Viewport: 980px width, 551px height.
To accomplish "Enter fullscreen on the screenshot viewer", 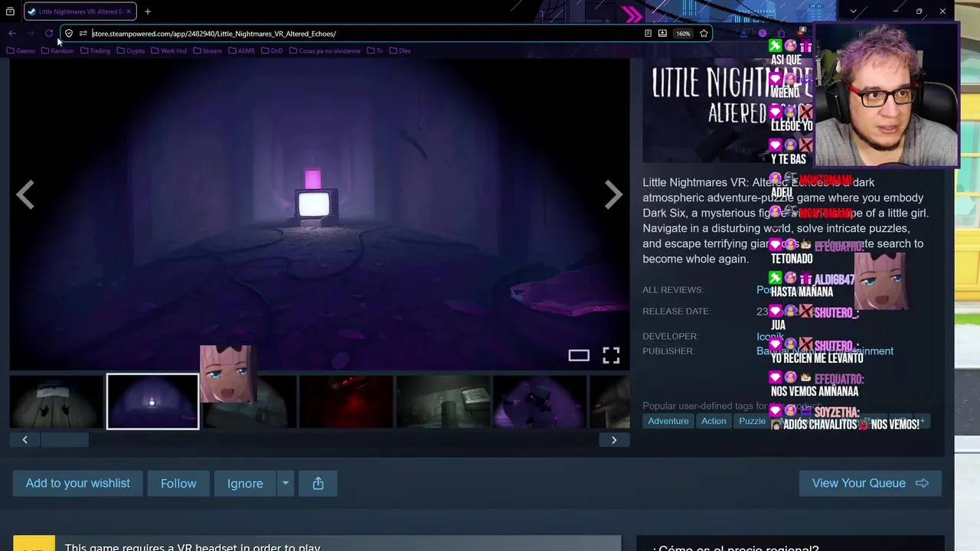I will [x=611, y=355].
